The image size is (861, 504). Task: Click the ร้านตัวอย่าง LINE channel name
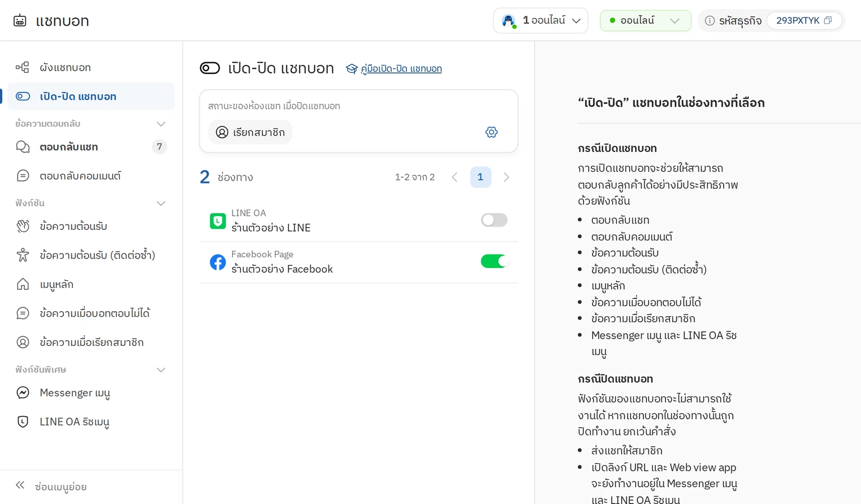(x=271, y=228)
